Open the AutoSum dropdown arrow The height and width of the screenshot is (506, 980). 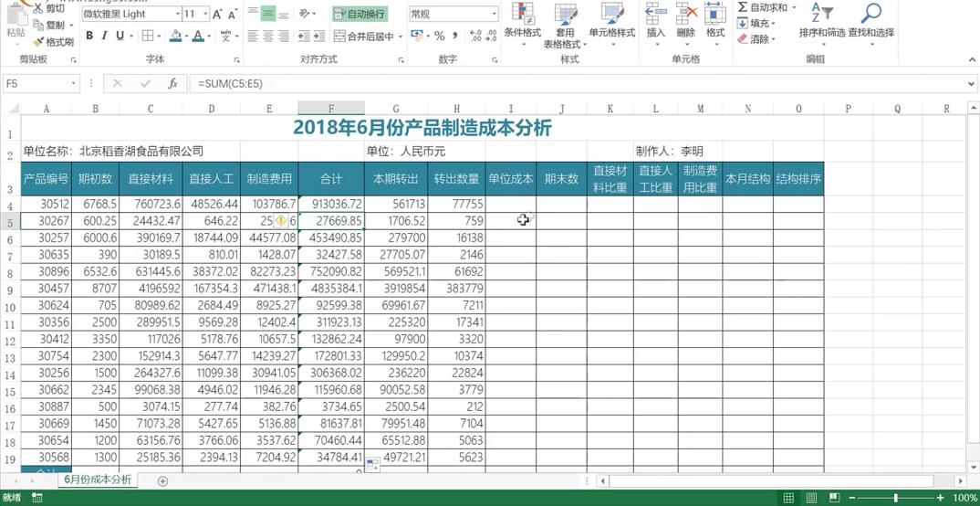(794, 7)
